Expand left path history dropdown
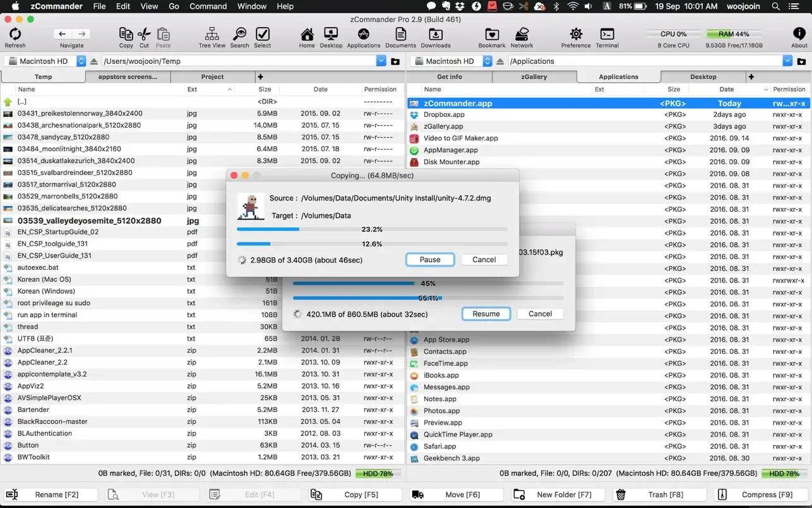Screen dimensions: 812x508 (x=381, y=61)
